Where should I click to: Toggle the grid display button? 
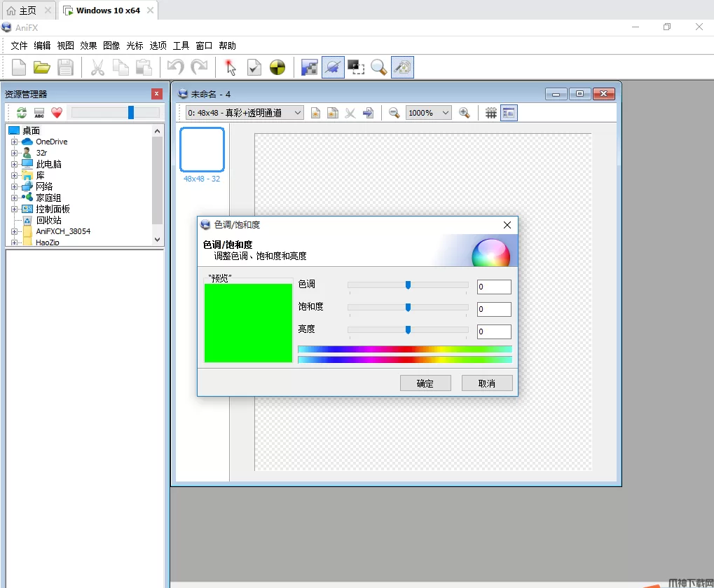491,113
